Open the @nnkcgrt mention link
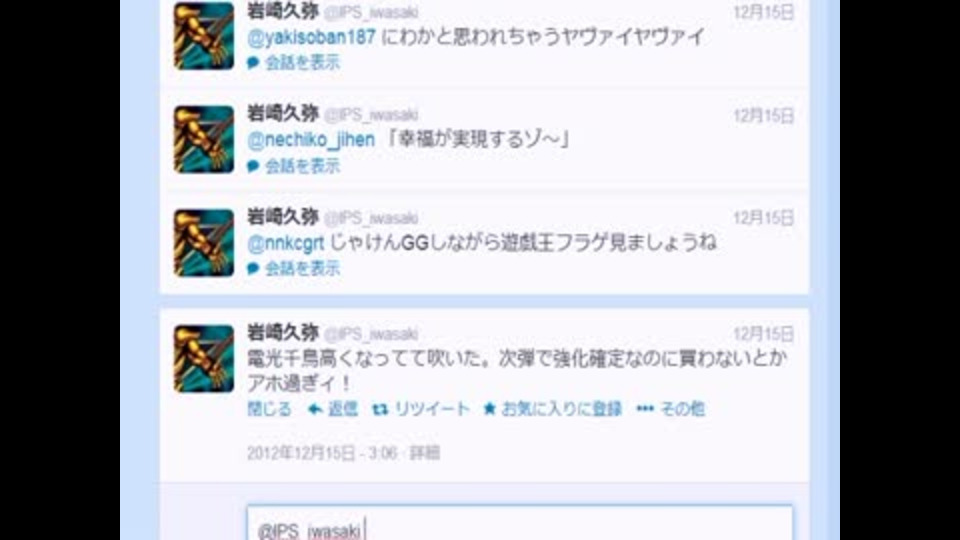The height and width of the screenshot is (540, 960). point(285,243)
